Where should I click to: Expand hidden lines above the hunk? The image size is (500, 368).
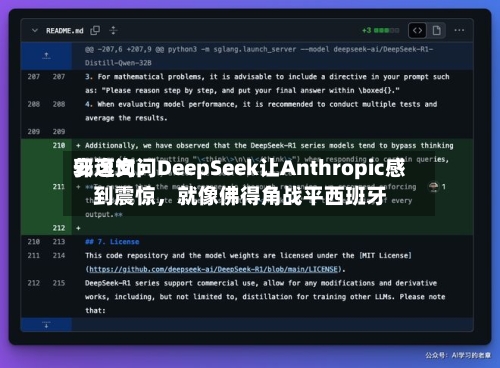(x=46, y=56)
